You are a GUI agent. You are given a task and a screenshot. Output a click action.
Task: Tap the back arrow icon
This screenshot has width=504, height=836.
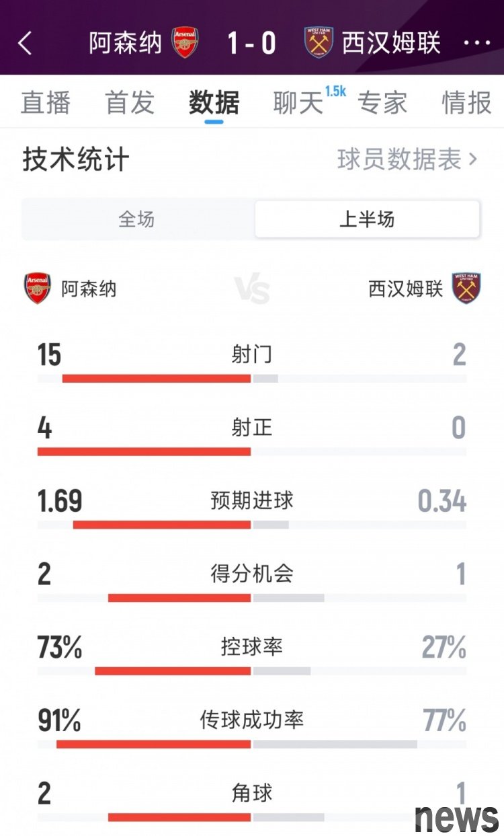click(x=25, y=43)
